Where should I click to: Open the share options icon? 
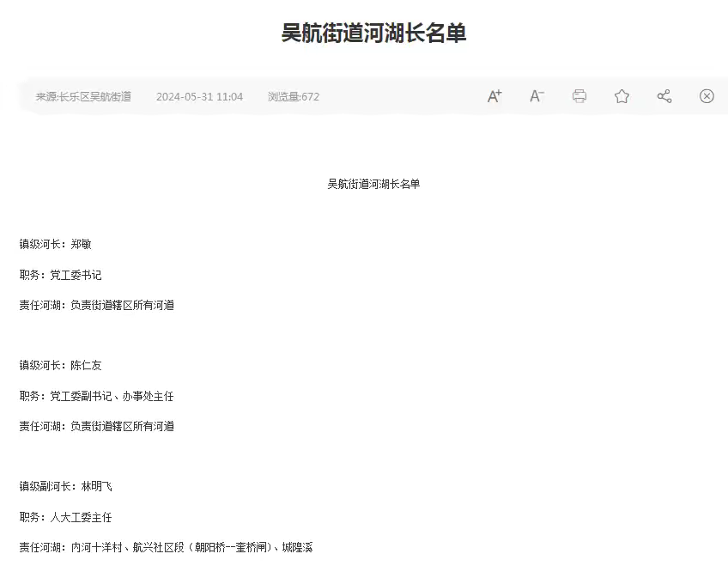(664, 96)
